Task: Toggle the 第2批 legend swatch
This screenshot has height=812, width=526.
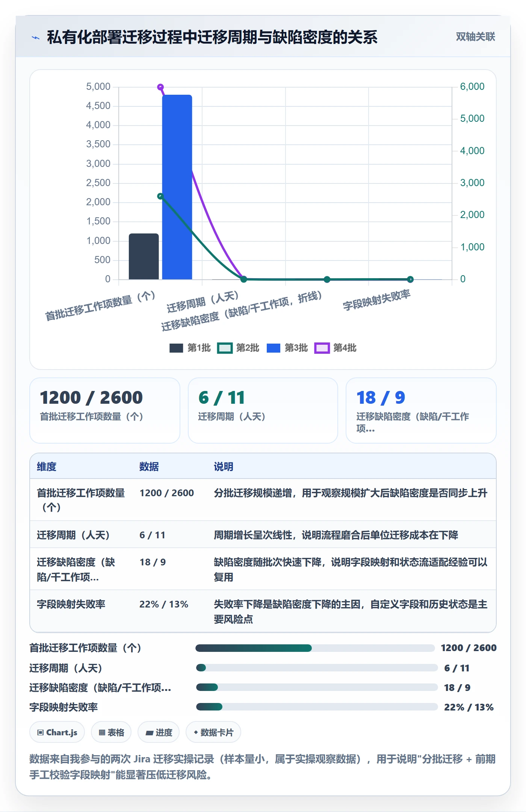Action: (x=225, y=348)
